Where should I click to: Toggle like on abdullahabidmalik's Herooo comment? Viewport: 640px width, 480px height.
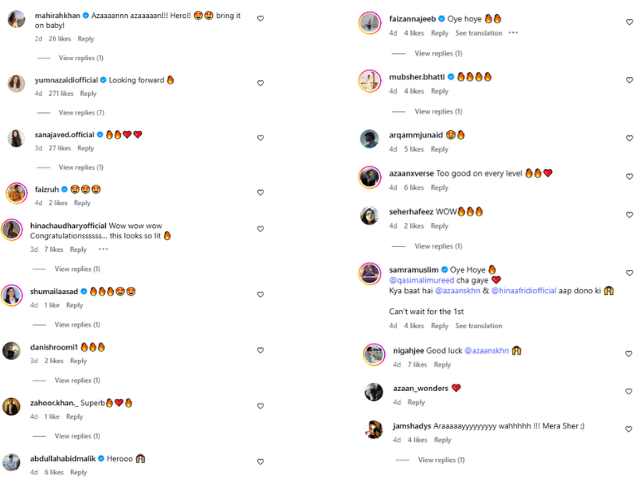[x=261, y=461]
